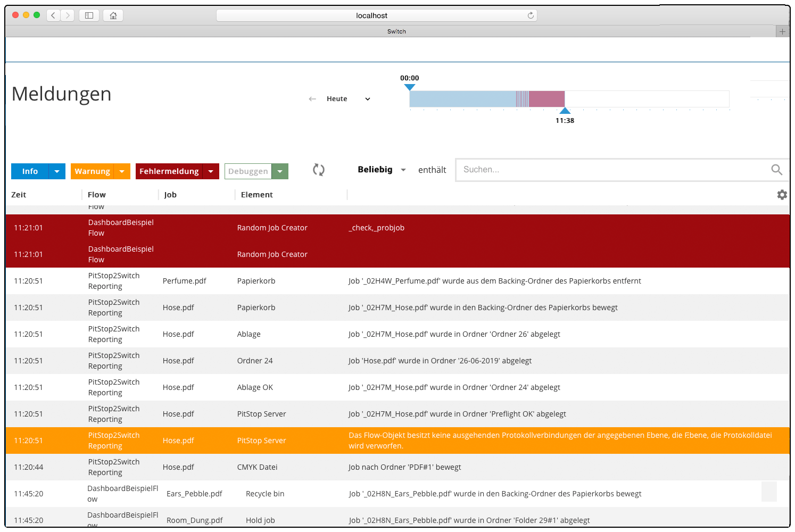
Task: Reload page in address bar
Action: [530, 15]
